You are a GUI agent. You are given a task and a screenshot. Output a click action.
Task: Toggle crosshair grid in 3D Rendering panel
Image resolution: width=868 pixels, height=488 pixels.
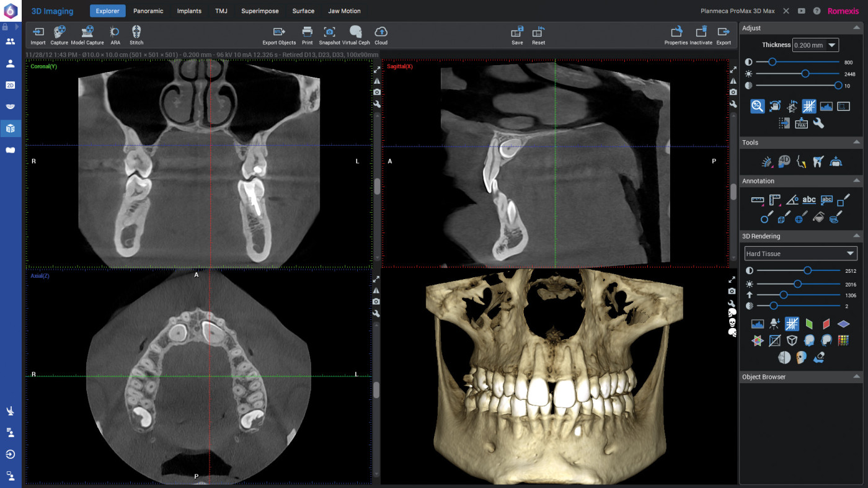point(792,324)
